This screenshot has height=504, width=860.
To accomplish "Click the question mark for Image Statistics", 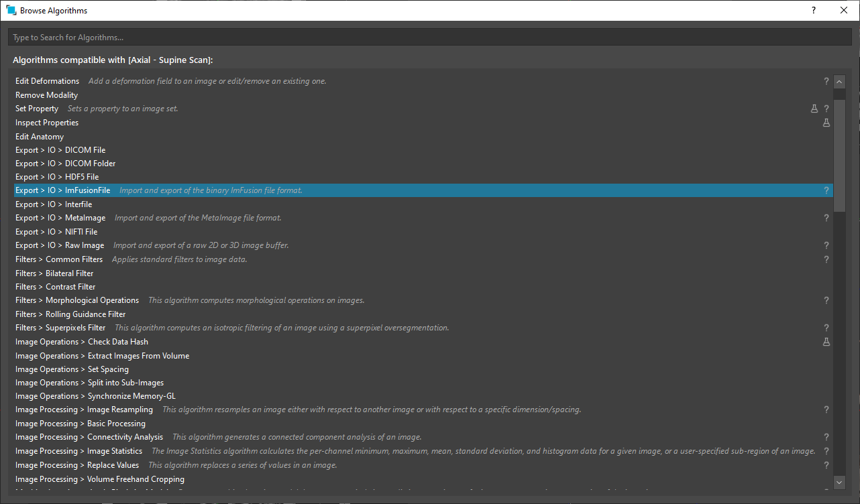I will tap(826, 451).
